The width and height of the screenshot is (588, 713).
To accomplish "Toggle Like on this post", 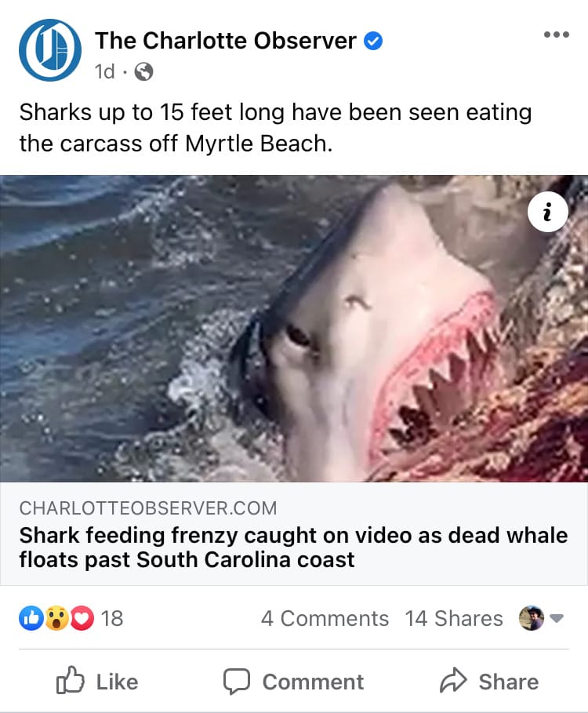I will coord(97,681).
